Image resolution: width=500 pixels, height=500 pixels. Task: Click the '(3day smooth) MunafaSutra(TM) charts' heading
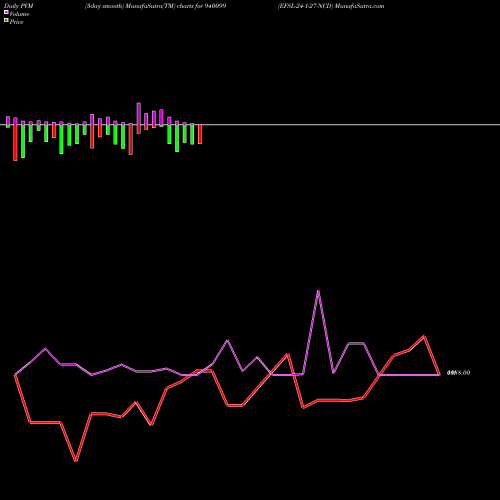tap(156, 6)
